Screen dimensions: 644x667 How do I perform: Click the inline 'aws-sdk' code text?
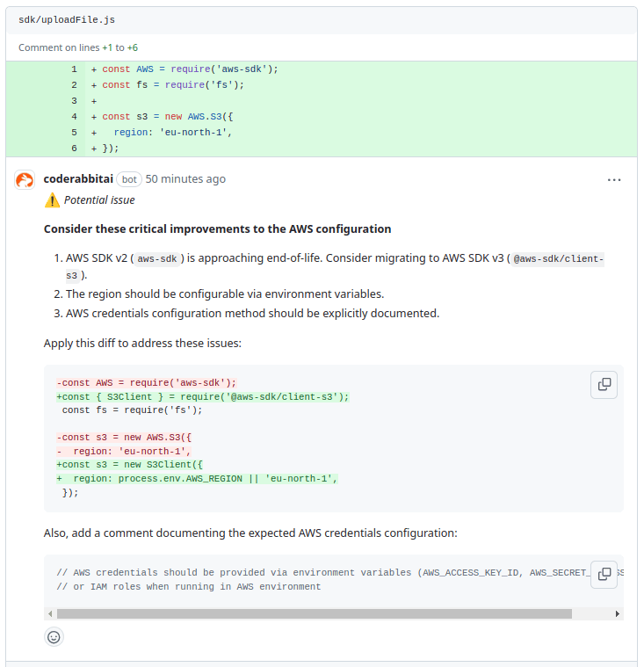pyautogui.click(x=158, y=258)
